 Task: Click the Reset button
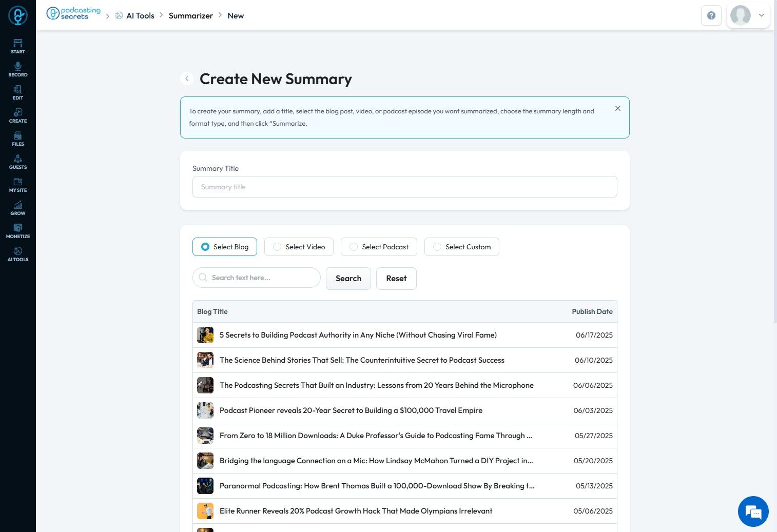[x=396, y=279]
